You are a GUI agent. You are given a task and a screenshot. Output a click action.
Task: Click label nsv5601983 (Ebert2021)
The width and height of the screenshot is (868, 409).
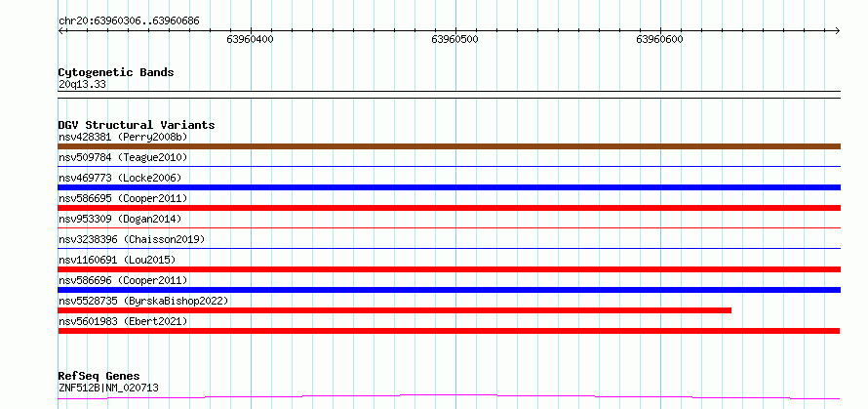(x=123, y=321)
